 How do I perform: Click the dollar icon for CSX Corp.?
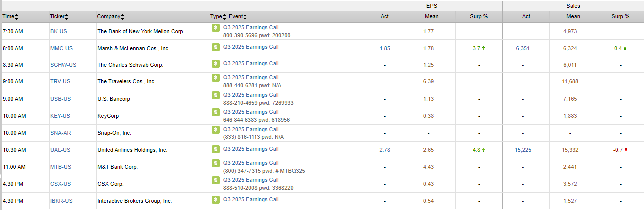click(x=216, y=180)
